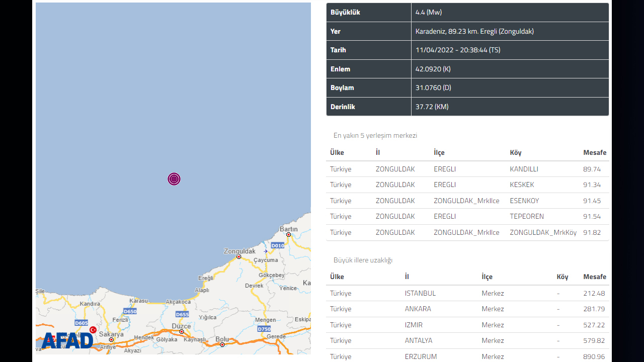Click the Mesafe column header in nearest settlements
644x362 pixels.
(x=595, y=152)
